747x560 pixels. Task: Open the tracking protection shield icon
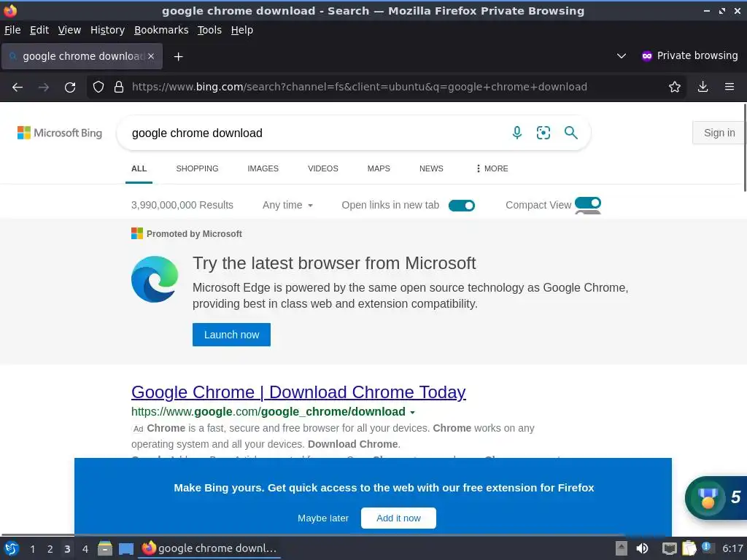coord(98,87)
